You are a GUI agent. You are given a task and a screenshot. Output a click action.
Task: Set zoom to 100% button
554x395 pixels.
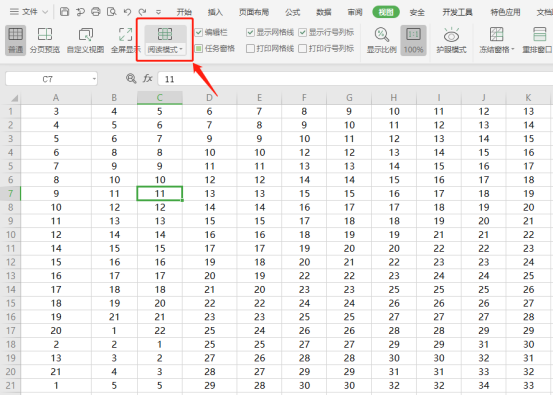[x=413, y=40]
